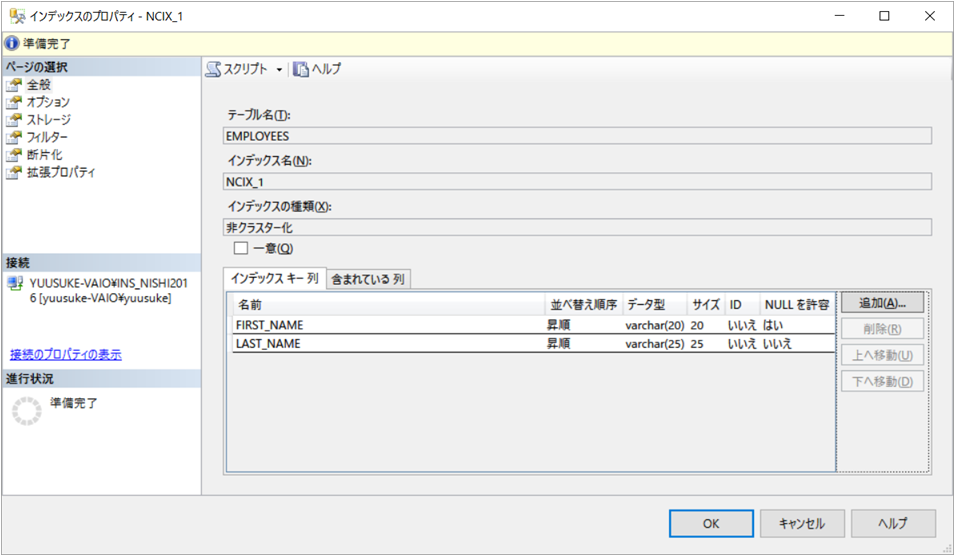
Task: Click the varchar(25) data type cell
Action: 655,343
